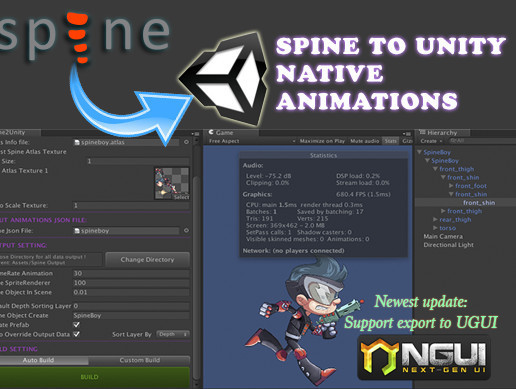The image size is (516, 389).
Task: Select front_foot in the Hierarchy
Action: (x=471, y=186)
